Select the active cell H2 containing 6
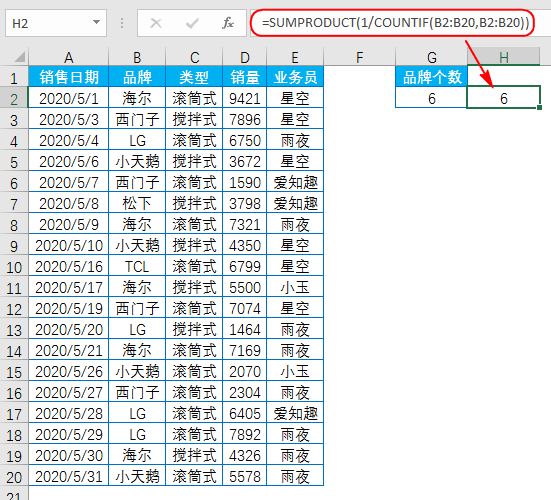This screenshot has width=551, height=500. pos(504,98)
